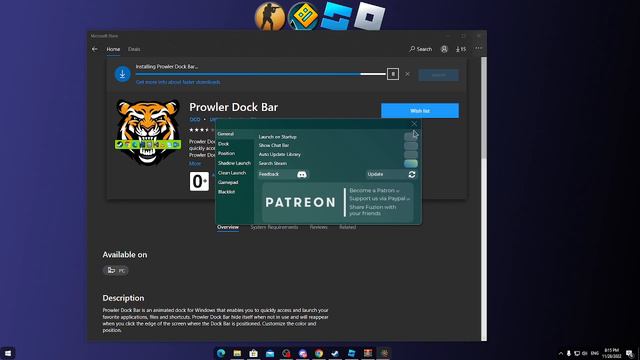Screen dimensions: 640x360
Task: Click Share Fuzion with your friends
Action: 373,210
